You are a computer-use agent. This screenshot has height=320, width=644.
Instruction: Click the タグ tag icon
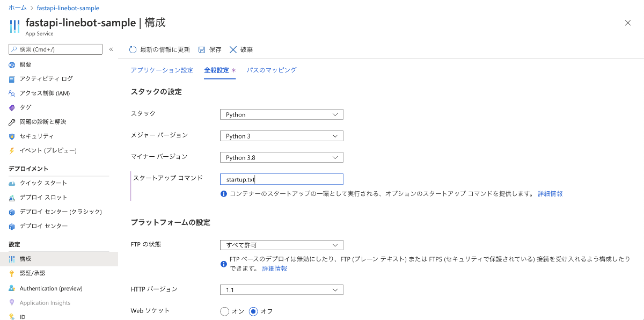pyautogui.click(x=12, y=107)
